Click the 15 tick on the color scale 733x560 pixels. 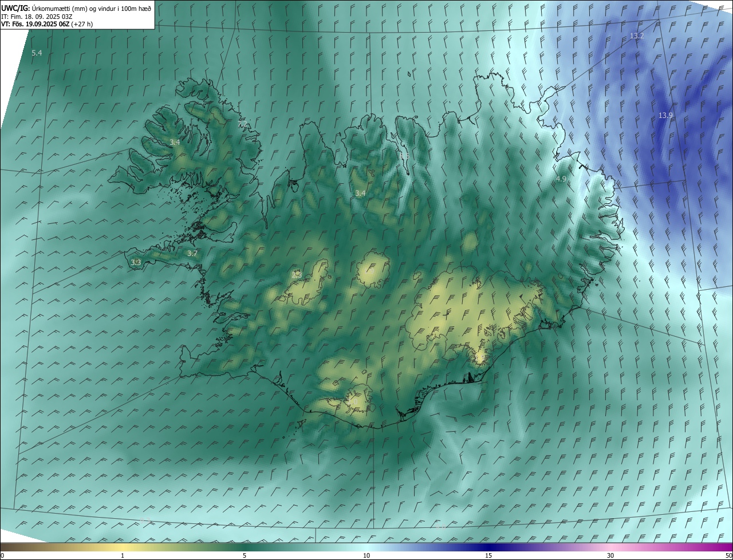[488, 555]
